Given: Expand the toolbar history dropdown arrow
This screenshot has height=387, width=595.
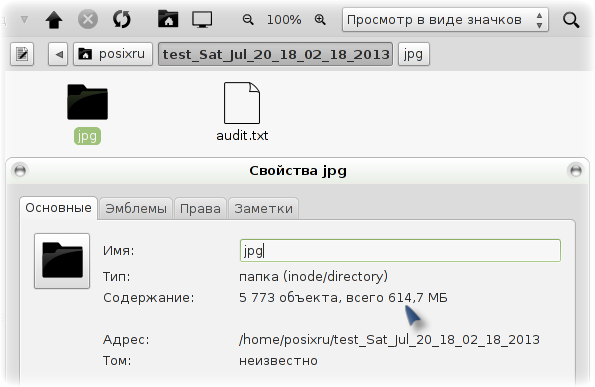Looking at the screenshot, I should click(x=24, y=19).
